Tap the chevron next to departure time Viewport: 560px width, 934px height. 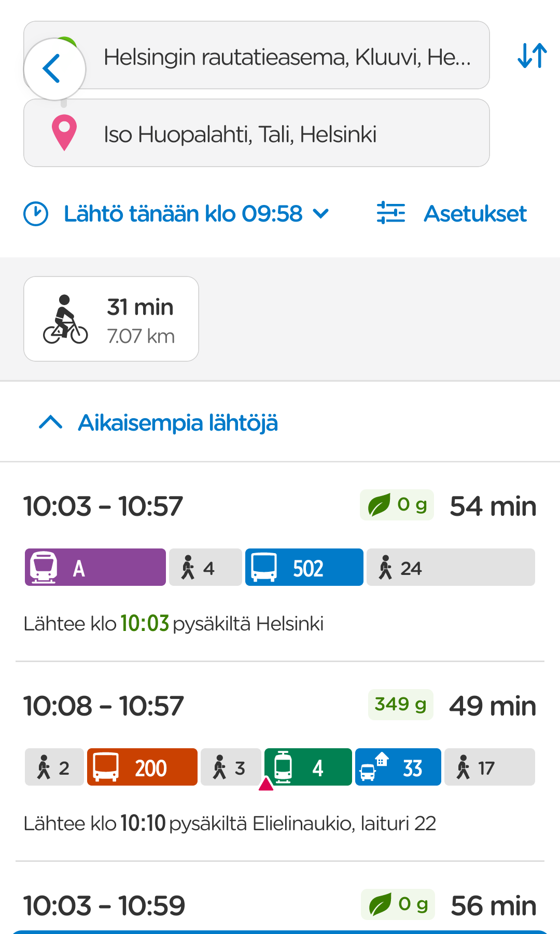[321, 214]
